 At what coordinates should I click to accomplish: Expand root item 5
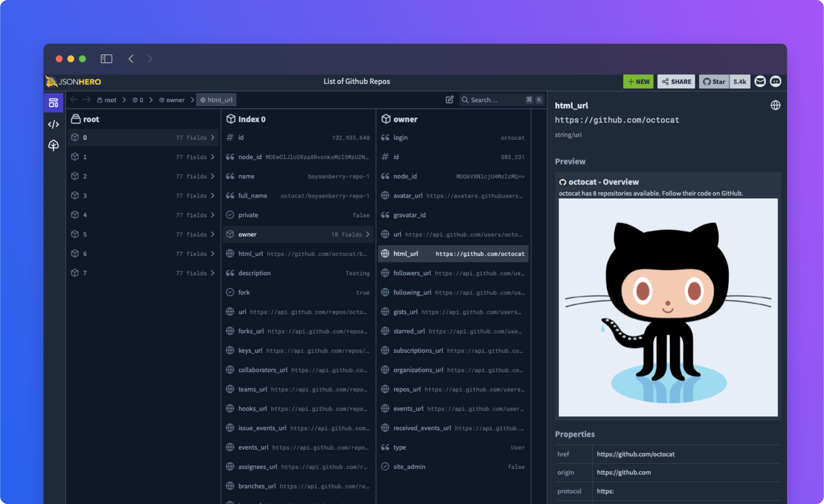click(x=143, y=234)
